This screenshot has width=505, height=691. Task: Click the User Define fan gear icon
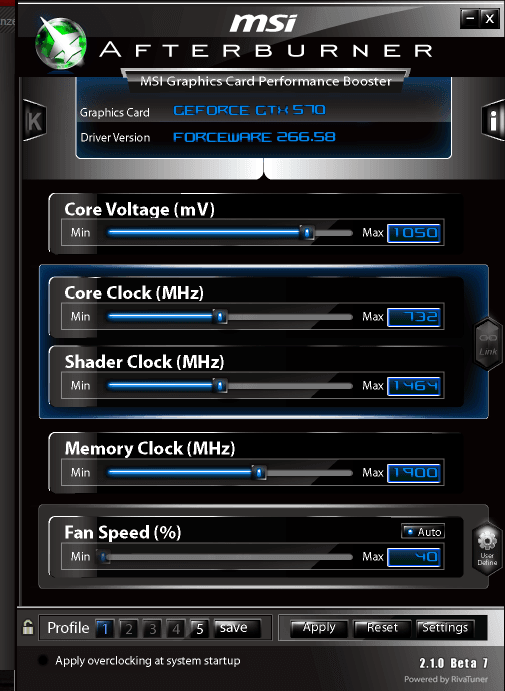[487, 547]
